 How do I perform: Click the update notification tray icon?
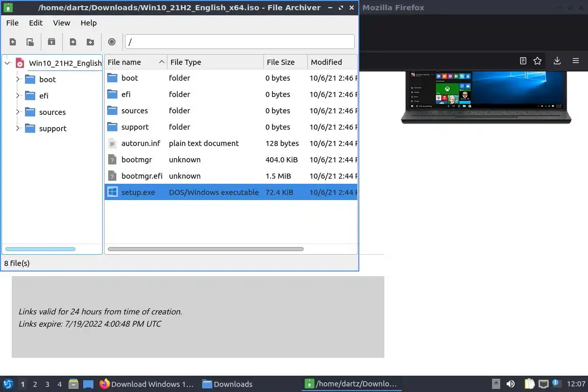tap(557, 383)
